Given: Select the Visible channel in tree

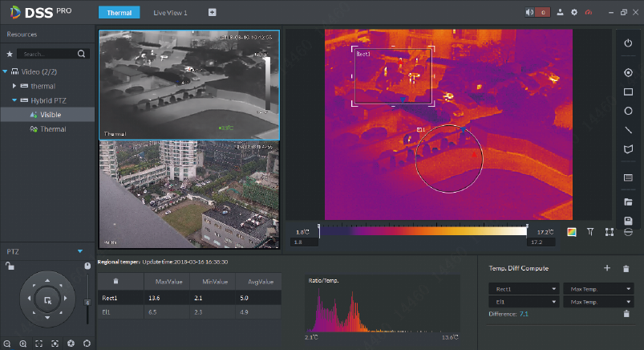Looking at the screenshot, I should click(51, 114).
